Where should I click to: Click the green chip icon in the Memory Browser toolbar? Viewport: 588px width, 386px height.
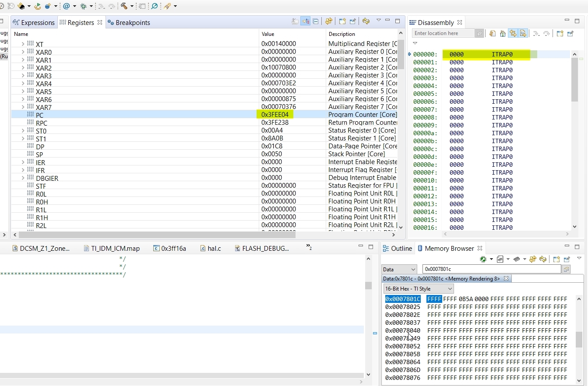point(483,259)
